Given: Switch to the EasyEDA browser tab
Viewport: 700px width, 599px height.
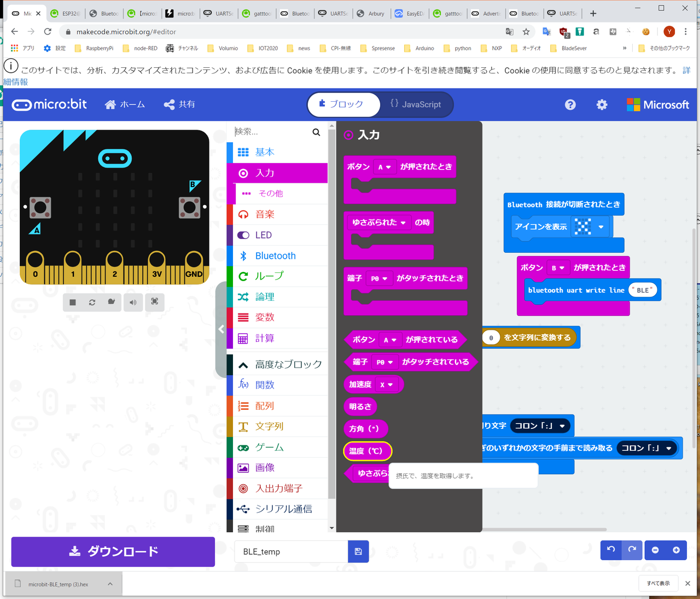Looking at the screenshot, I should tap(409, 14).
